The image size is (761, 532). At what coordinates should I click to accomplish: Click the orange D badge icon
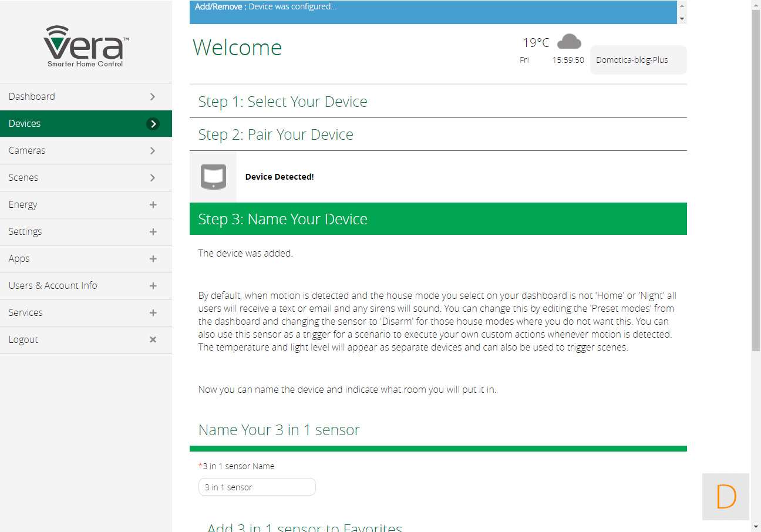tap(726, 497)
